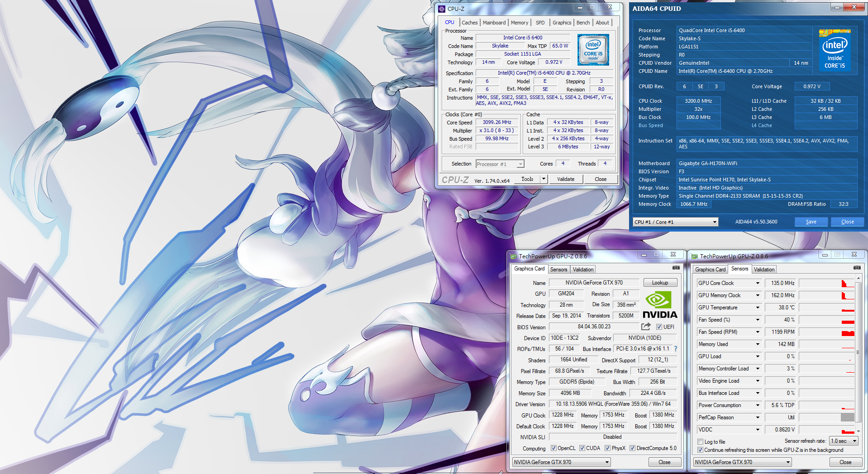Click the GPU Temperature value 38.0 °C
868x474 pixels.
tap(781, 308)
